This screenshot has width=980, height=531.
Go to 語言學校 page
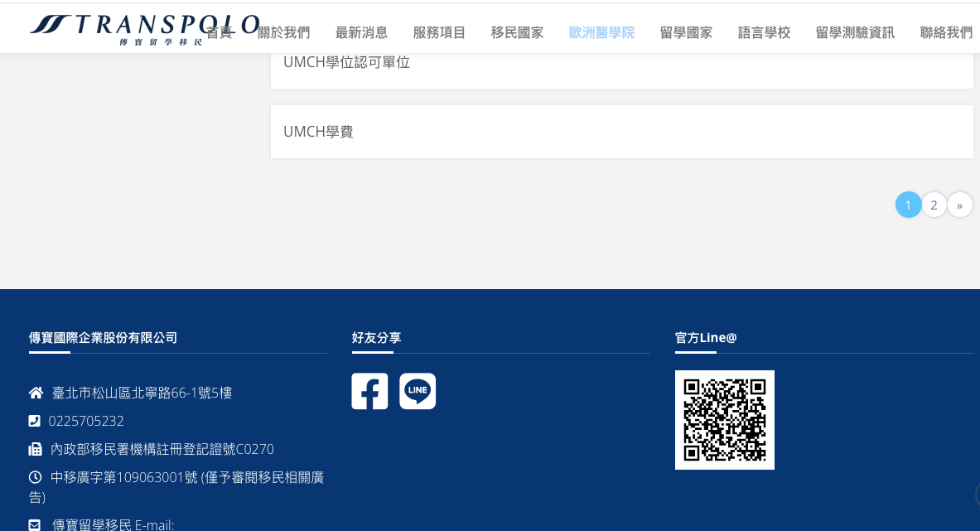[x=764, y=32]
